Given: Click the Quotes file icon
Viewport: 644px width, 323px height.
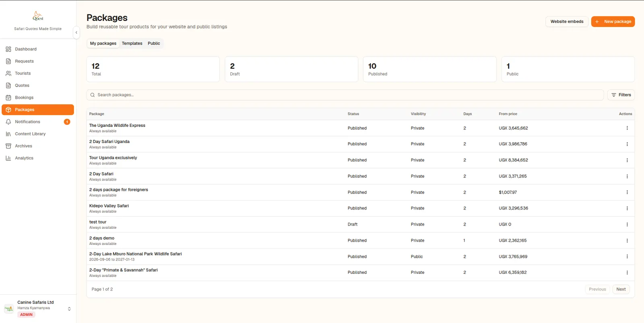Looking at the screenshot, I should 8,85.
